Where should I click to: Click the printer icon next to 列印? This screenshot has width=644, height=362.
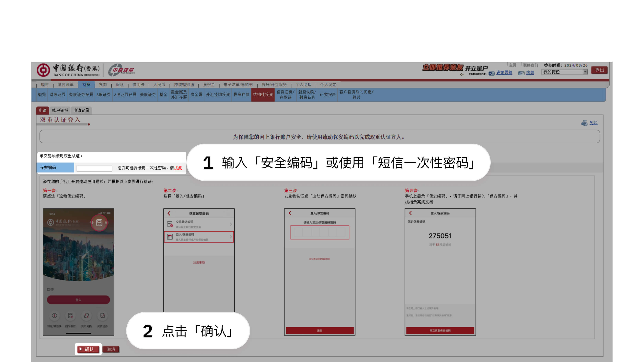(584, 123)
